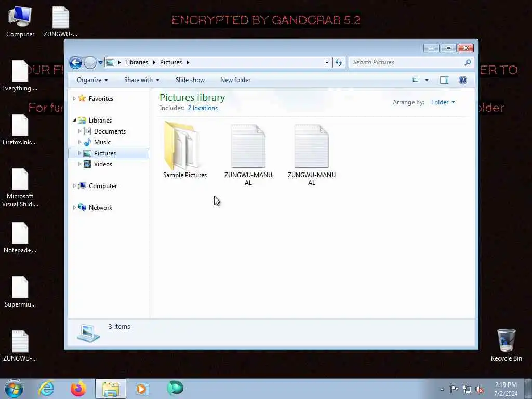Minimize the Pictures Explorer window
Screen dimensions: 532x399
click(x=431, y=48)
